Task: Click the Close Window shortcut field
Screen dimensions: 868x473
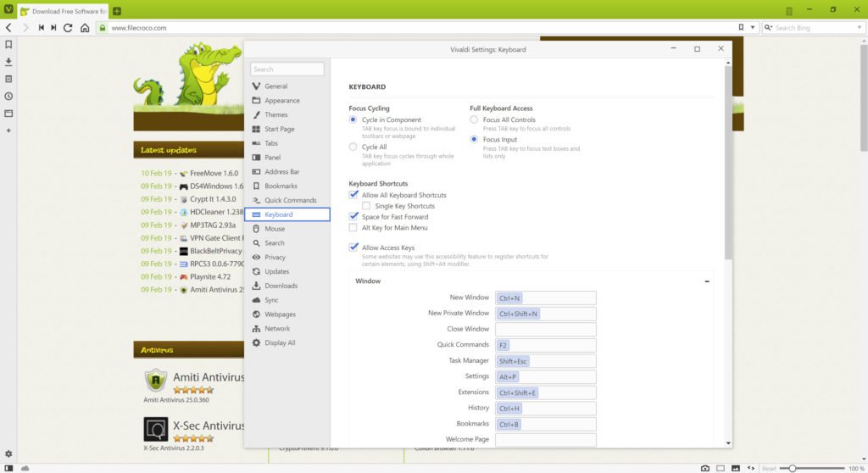Action: pyautogui.click(x=545, y=330)
